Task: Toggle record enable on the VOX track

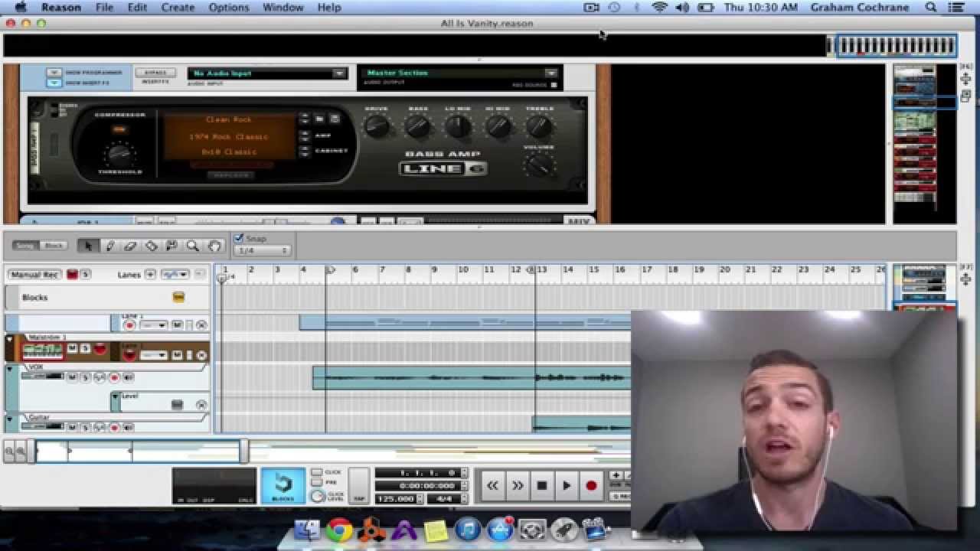Action: [x=114, y=377]
